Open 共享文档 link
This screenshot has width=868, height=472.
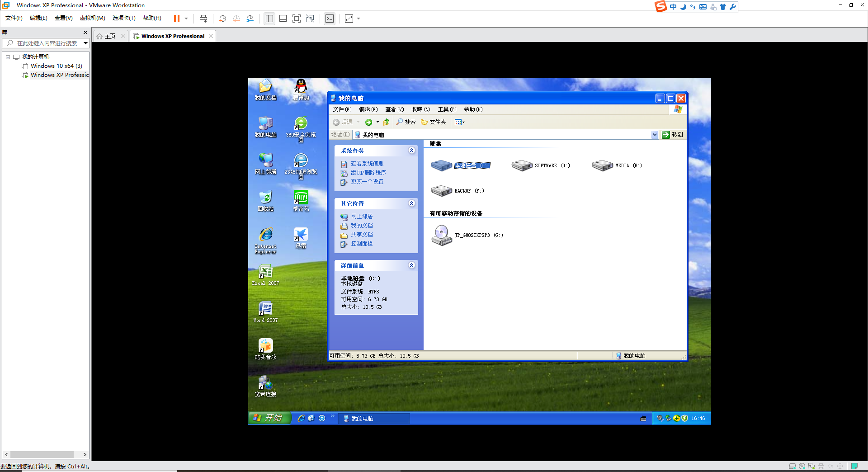[x=362, y=235]
